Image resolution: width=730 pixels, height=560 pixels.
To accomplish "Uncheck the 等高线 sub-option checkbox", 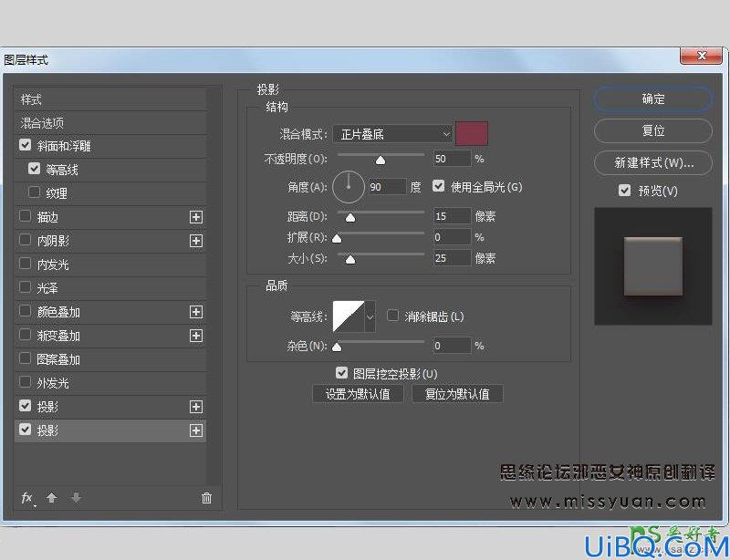I will pos(34,169).
